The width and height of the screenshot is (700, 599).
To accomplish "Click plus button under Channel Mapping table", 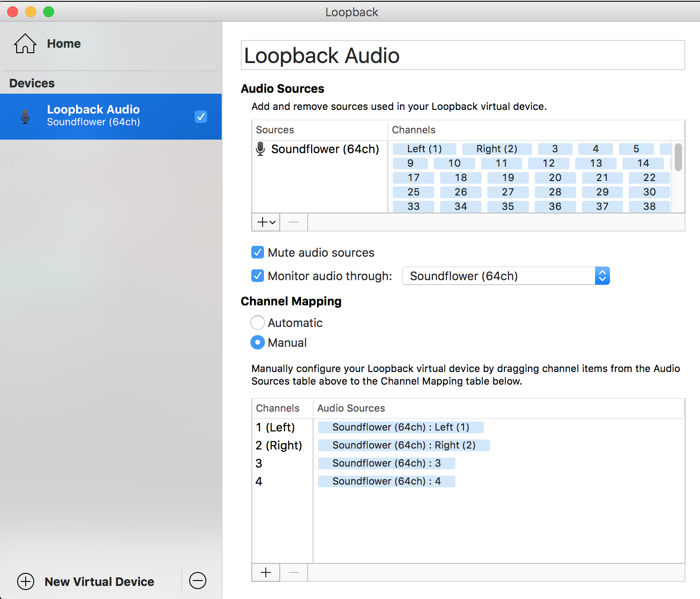I will (266, 572).
